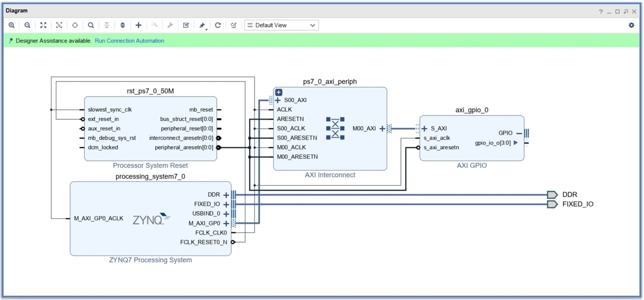This screenshot has width=644, height=300.
Task: Select the ACLK pin on AXI Interconnect
Action: [284, 109]
